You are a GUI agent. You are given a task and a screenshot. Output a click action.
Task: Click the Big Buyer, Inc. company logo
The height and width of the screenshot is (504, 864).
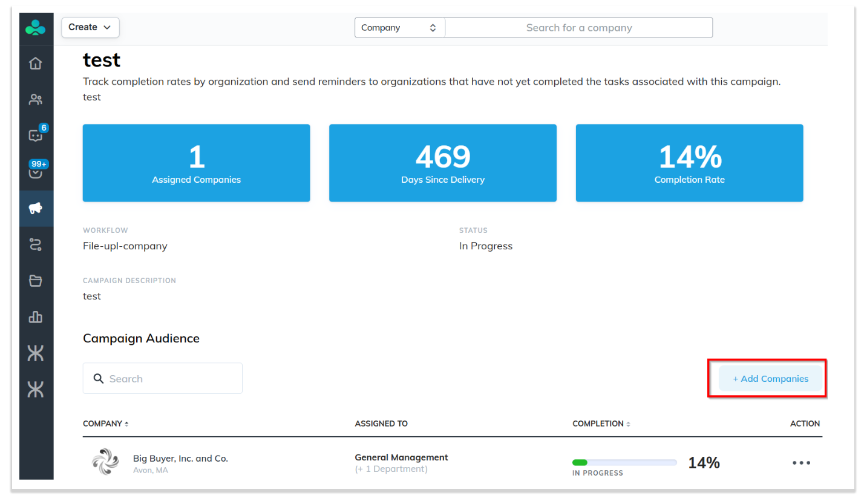105,463
